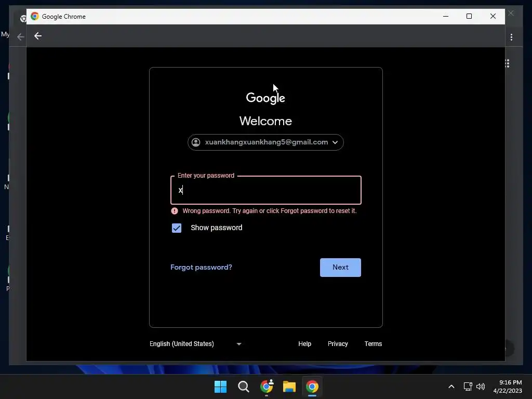Click the Forgot password? link
Screen dimensions: 532x399
(x=201, y=268)
